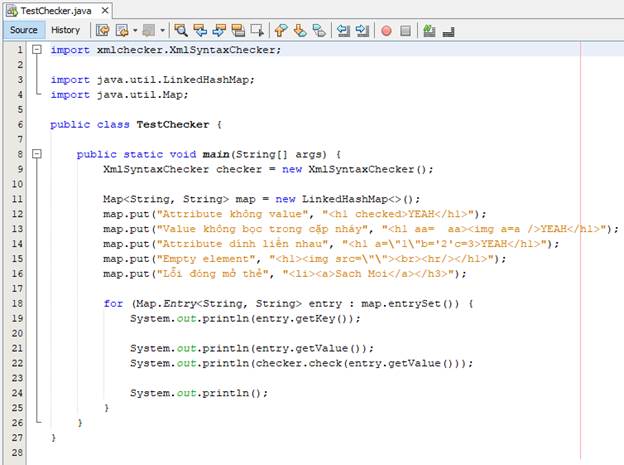
Task: Toggle Highlight Search icon
Action: coord(238,31)
